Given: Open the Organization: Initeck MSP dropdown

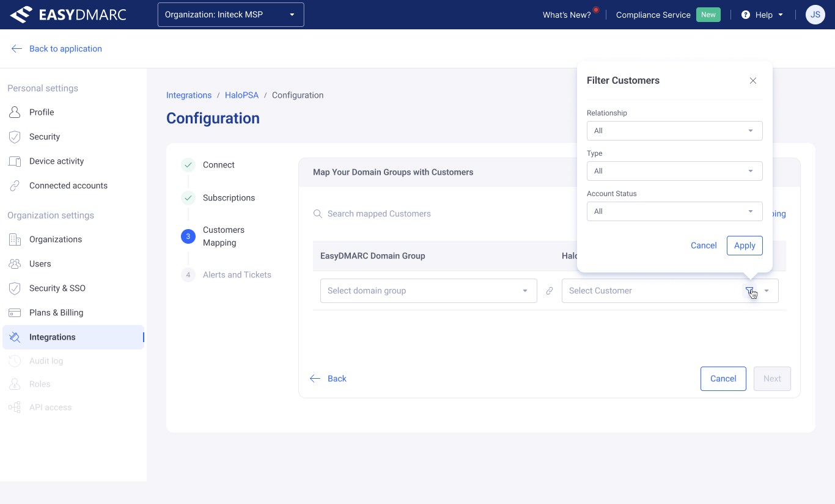Looking at the screenshot, I should [230, 15].
